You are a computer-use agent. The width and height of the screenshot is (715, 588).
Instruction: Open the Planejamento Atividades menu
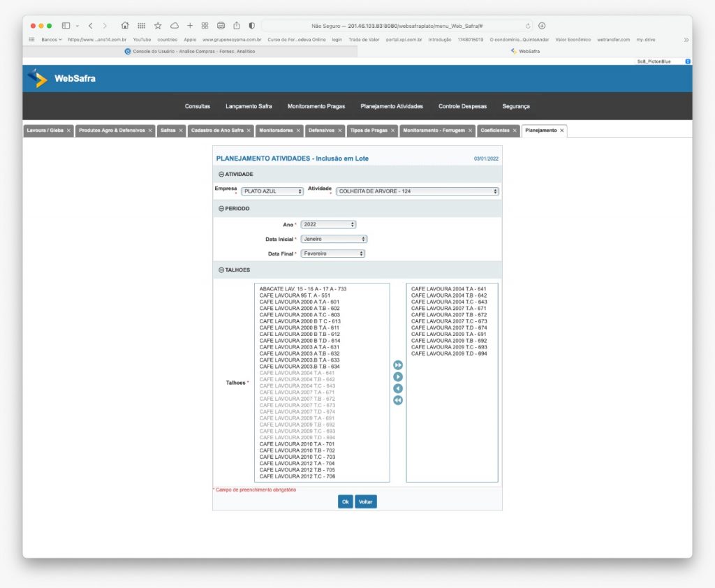[x=392, y=106]
